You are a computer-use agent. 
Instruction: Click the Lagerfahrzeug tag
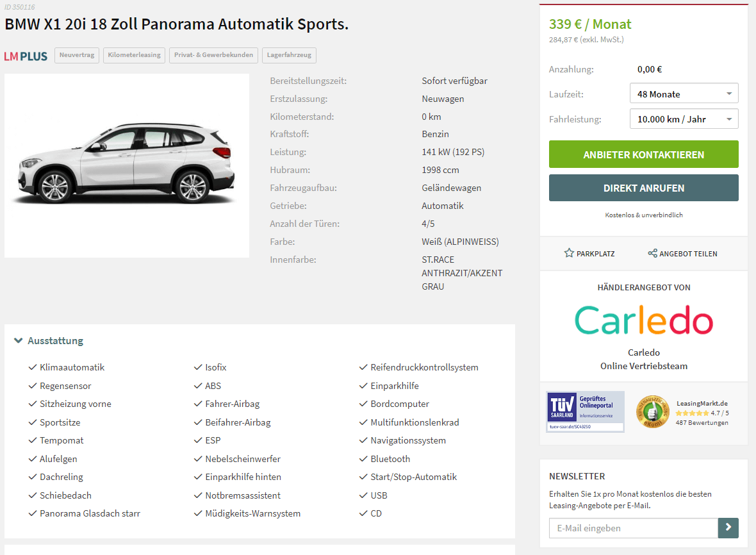(290, 55)
